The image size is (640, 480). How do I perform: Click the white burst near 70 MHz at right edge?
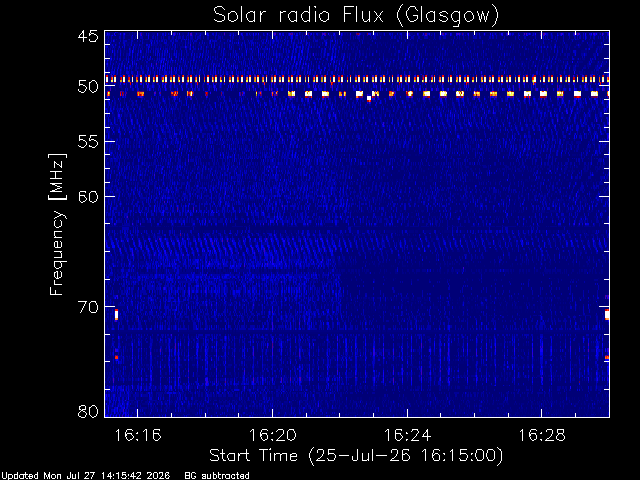[x=607, y=314]
